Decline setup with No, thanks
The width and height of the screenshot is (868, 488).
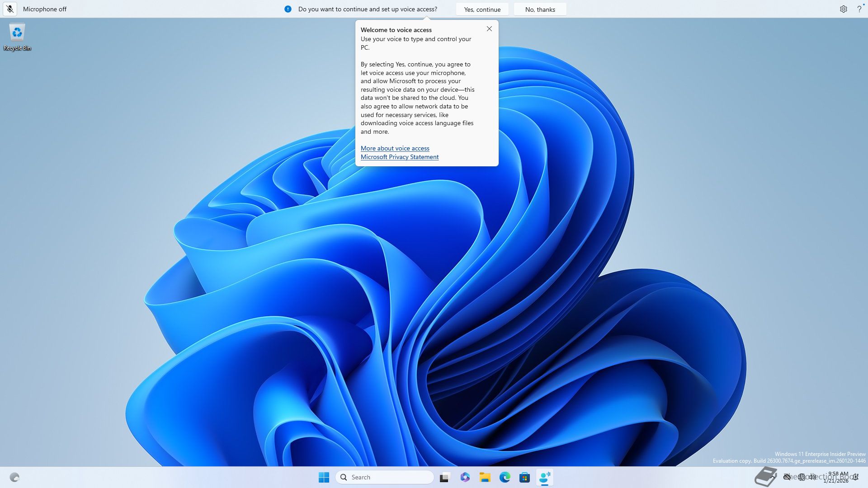(540, 9)
